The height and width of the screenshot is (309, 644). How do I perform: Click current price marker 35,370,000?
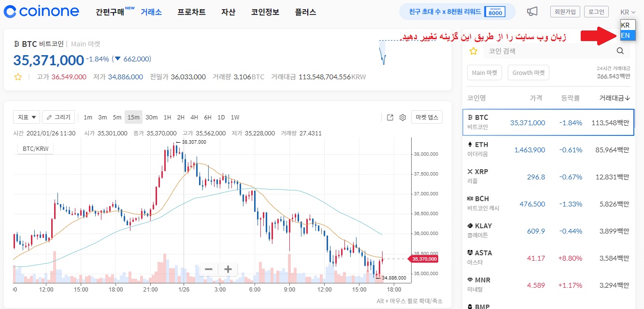tap(423, 259)
